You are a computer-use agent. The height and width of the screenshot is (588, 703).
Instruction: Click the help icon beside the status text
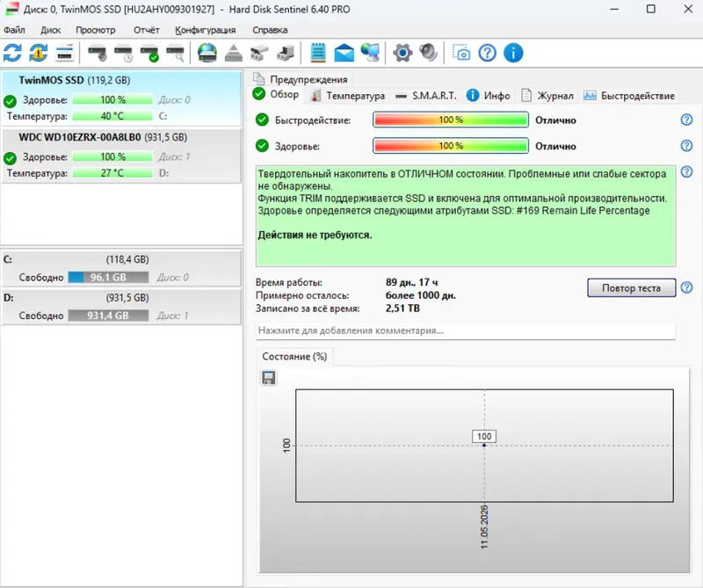click(x=686, y=171)
